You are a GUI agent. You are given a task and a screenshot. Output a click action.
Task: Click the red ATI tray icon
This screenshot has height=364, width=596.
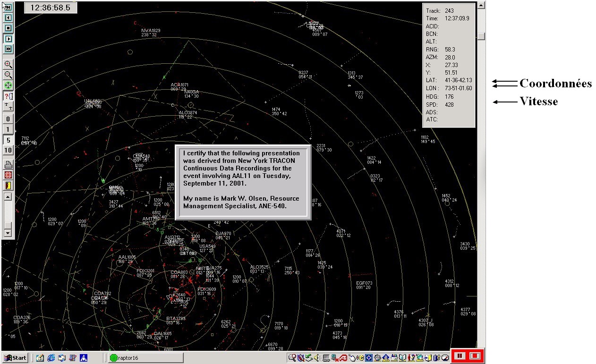(343, 358)
